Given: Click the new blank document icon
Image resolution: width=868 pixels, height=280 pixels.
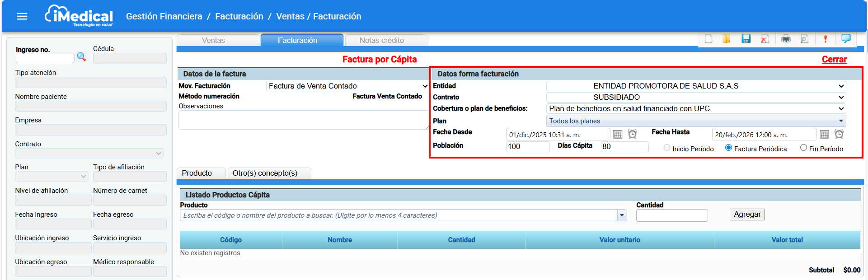Looking at the screenshot, I should point(708,39).
